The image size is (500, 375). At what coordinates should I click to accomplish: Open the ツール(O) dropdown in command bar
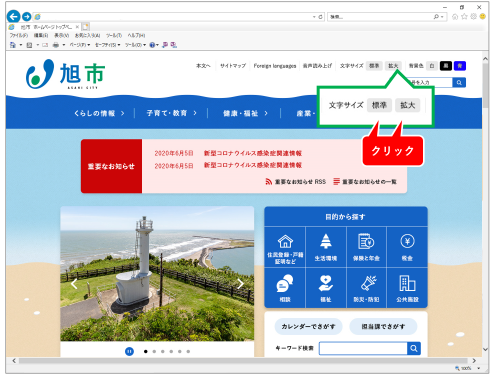tap(135, 45)
